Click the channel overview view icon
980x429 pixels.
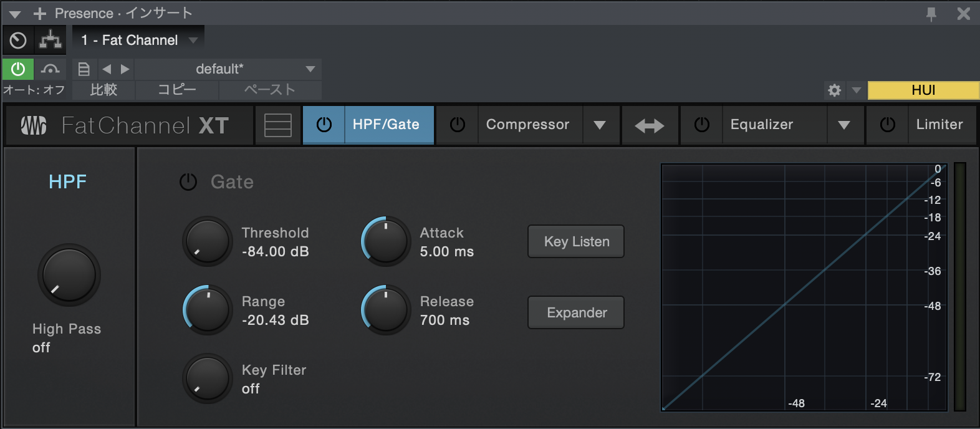coord(278,125)
